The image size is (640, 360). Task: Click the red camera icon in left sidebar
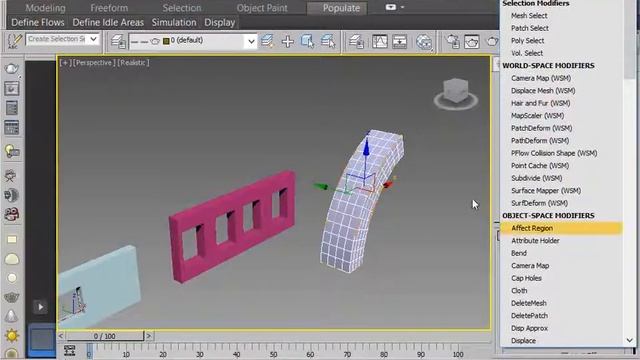coord(12,214)
